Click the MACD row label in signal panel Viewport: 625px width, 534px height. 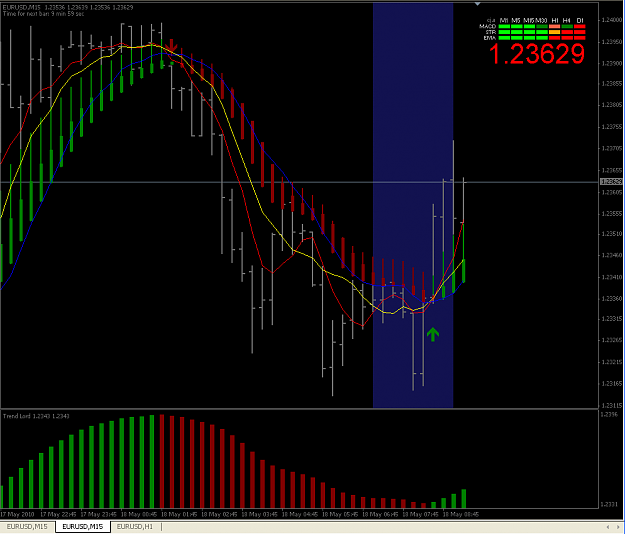click(x=487, y=26)
